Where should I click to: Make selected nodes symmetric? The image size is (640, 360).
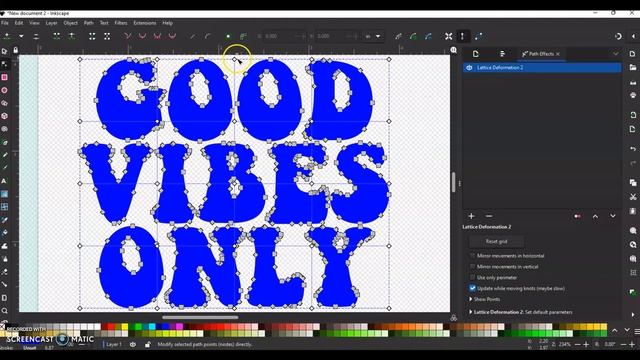pyautogui.click(x=157, y=36)
